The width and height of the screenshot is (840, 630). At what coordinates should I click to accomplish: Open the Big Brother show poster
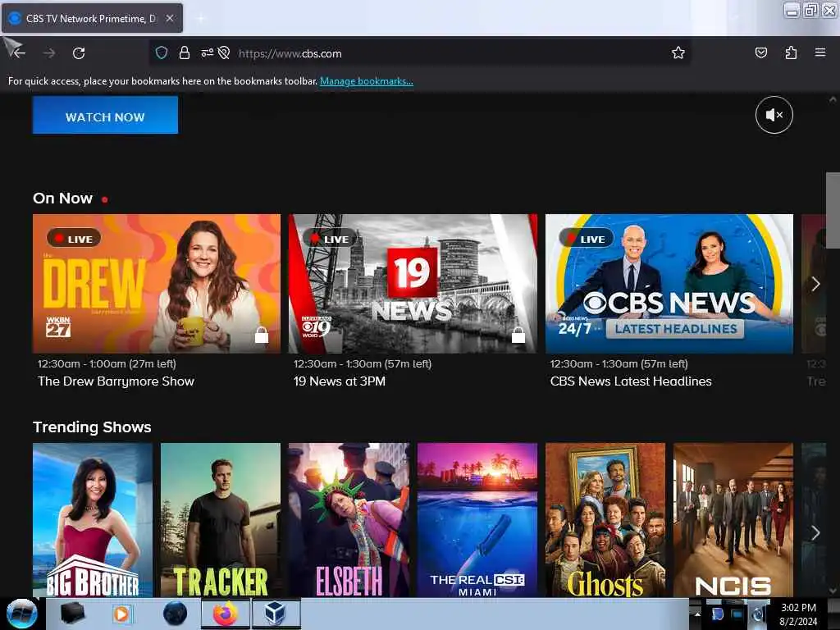(x=92, y=519)
